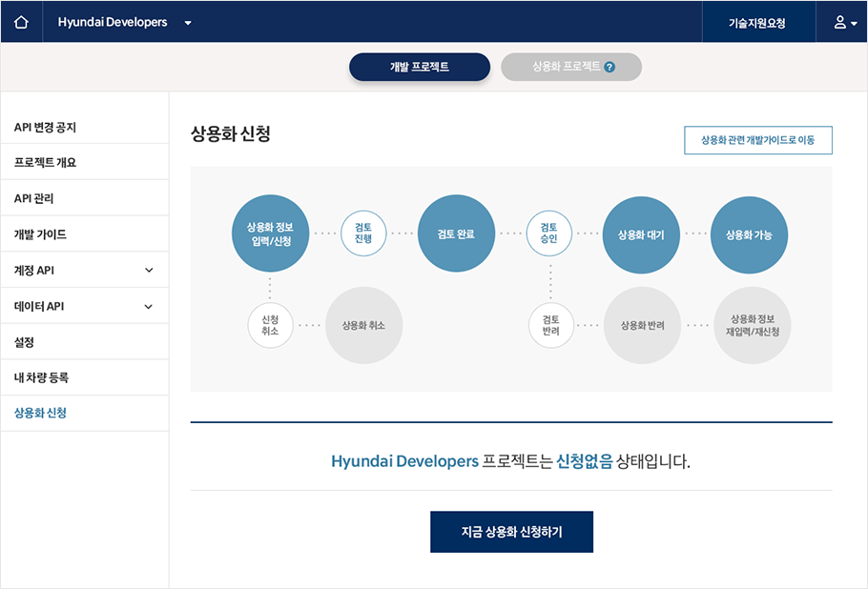Click 검토 승인 step circle
868x589 pixels.
(548, 234)
